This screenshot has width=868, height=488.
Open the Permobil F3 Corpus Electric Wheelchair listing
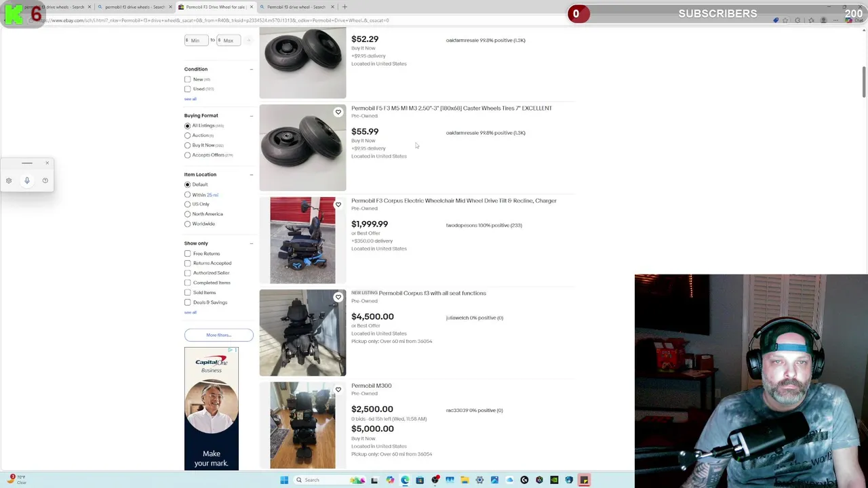click(454, 201)
